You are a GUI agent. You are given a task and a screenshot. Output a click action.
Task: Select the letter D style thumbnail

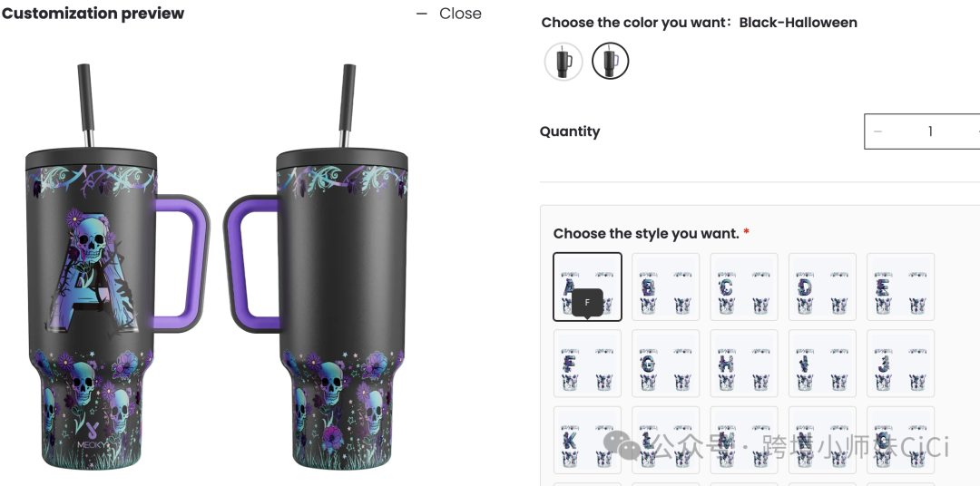click(x=822, y=287)
